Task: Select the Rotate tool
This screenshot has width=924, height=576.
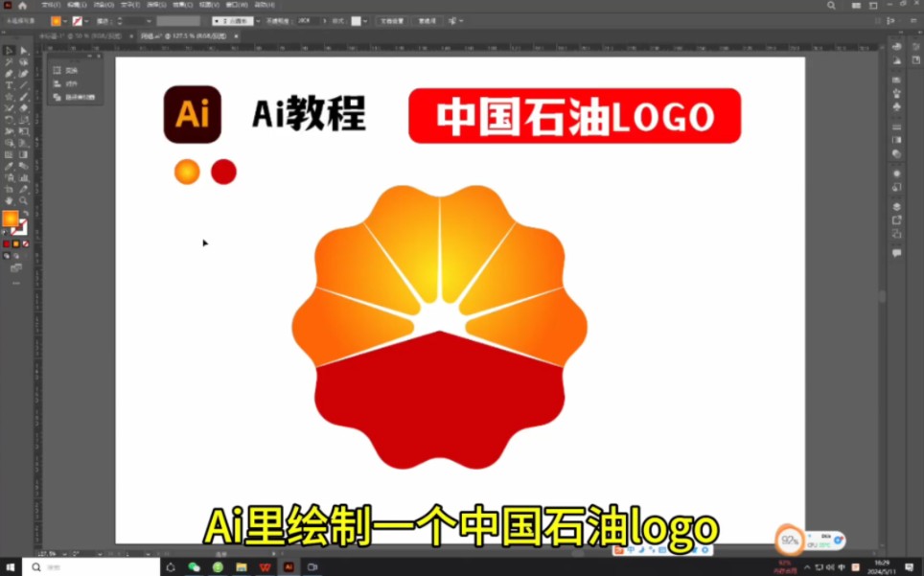Action: pos(8,118)
